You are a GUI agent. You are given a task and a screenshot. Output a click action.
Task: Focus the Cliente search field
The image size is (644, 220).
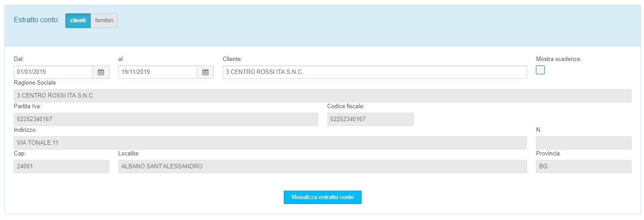coord(374,72)
